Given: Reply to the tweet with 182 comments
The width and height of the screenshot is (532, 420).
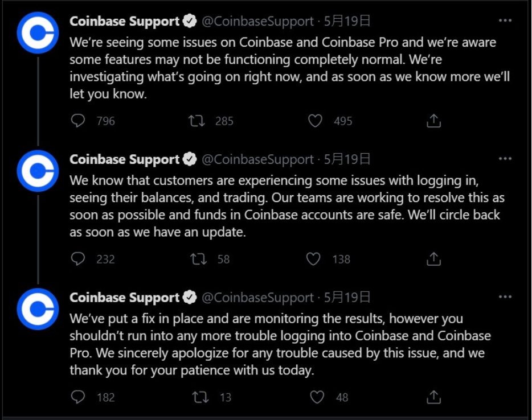Looking at the screenshot, I should [78, 397].
